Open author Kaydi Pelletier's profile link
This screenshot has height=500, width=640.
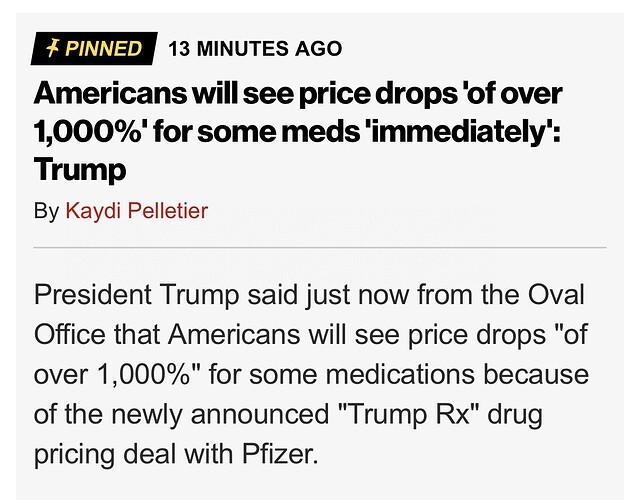pyautogui.click(x=139, y=209)
